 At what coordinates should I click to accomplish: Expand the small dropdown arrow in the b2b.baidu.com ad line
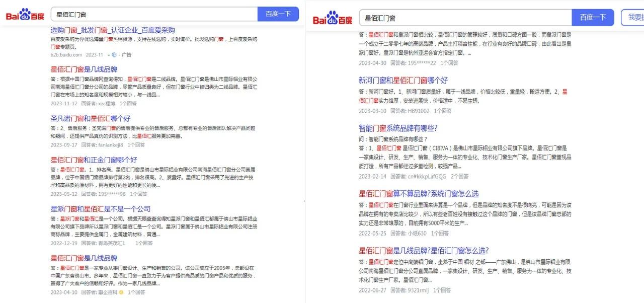pos(108,55)
